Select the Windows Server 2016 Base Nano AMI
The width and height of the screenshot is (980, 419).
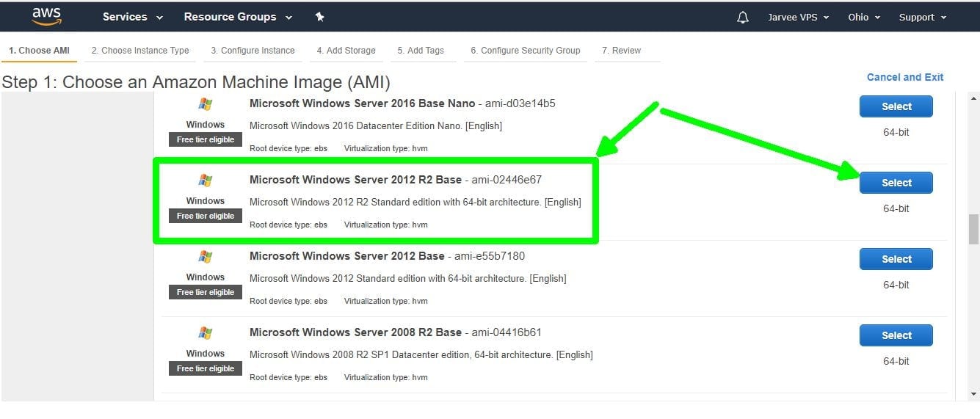click(x=896, y=106)
